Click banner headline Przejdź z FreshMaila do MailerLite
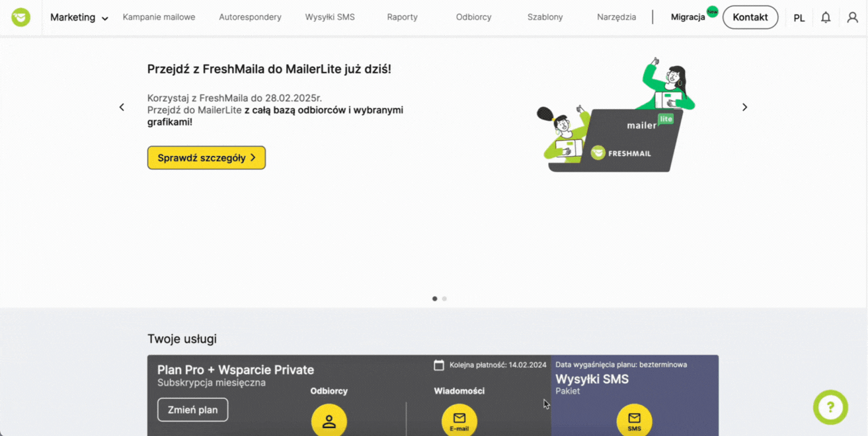The width and height of the screenshot is (868, 436). click(269, 69)
